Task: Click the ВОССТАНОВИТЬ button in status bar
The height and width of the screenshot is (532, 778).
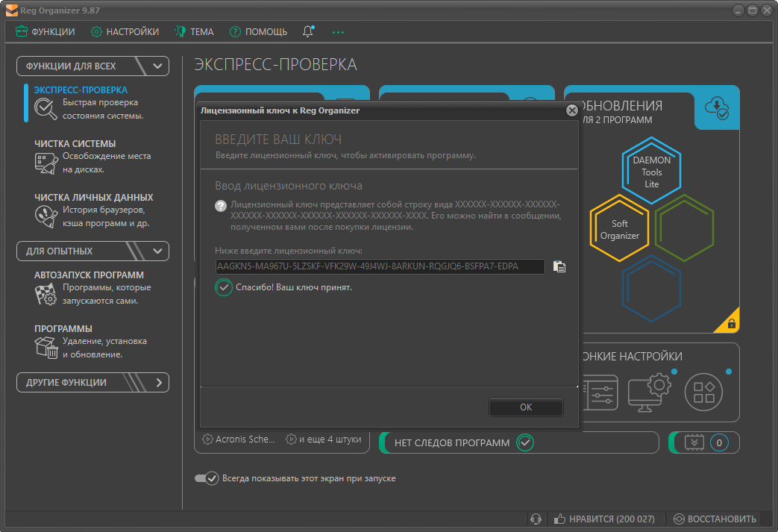Action: pos(715,519)
